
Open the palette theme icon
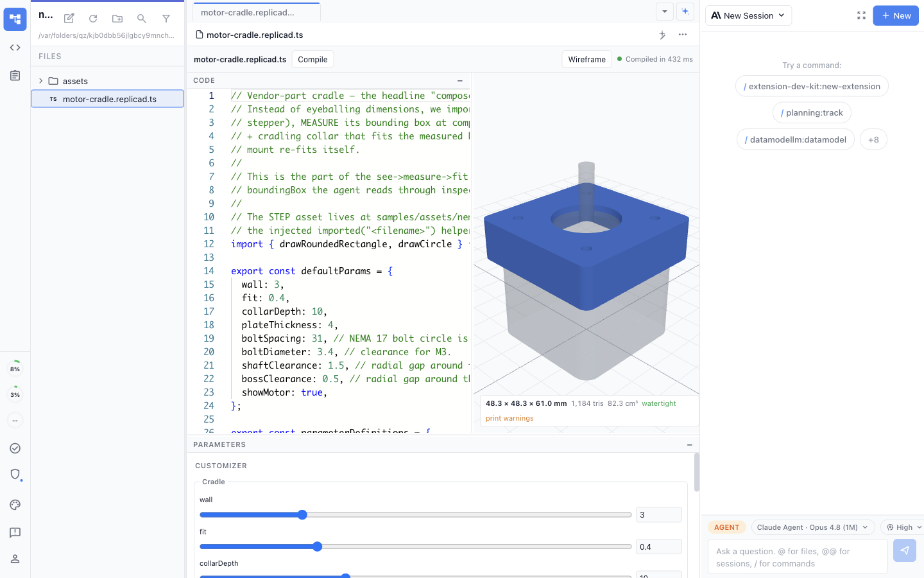pyautogui.click(x=15, y=505)
